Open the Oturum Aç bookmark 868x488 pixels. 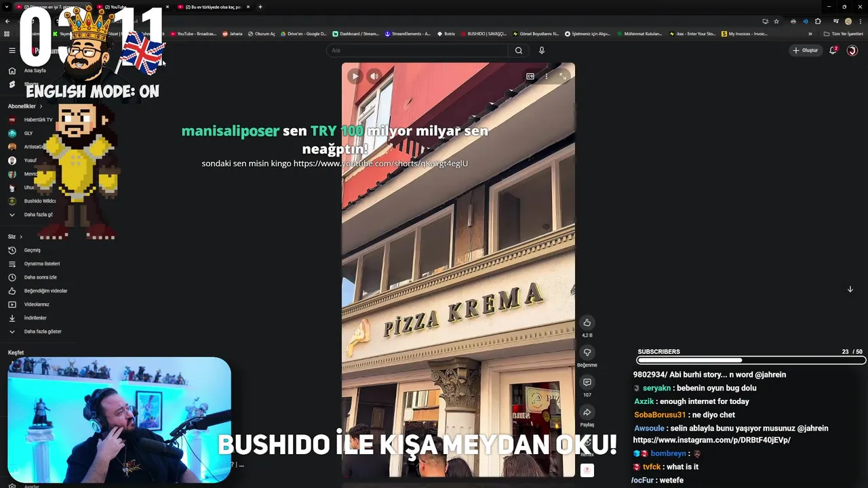tap(262, 33)
